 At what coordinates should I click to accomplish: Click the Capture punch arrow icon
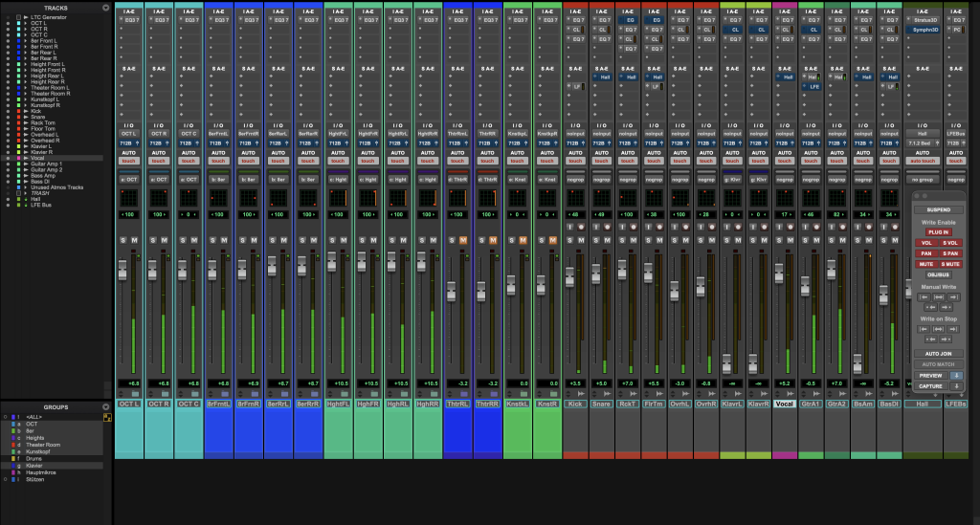(958, 386)
